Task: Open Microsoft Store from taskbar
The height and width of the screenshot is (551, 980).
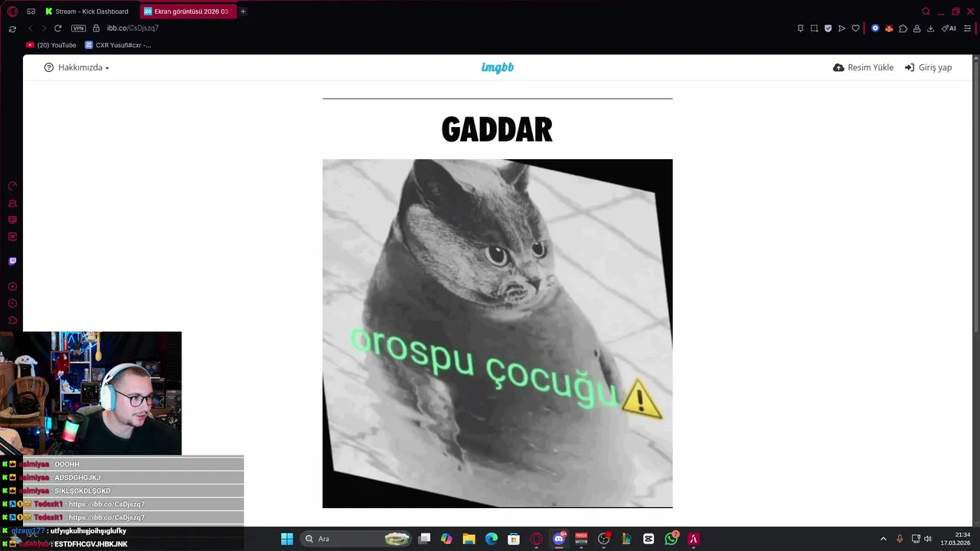Action: tap(514, 539)
